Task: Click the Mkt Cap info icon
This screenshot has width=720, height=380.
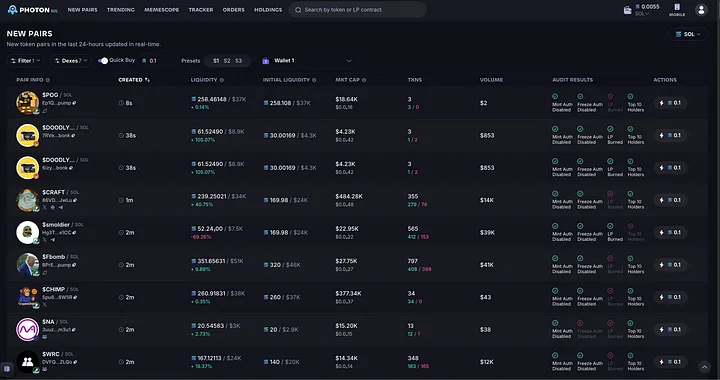Action: coord(364,80)
